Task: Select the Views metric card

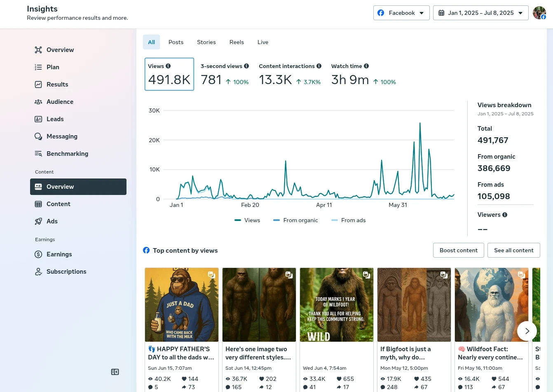Action: pos(169,74)
